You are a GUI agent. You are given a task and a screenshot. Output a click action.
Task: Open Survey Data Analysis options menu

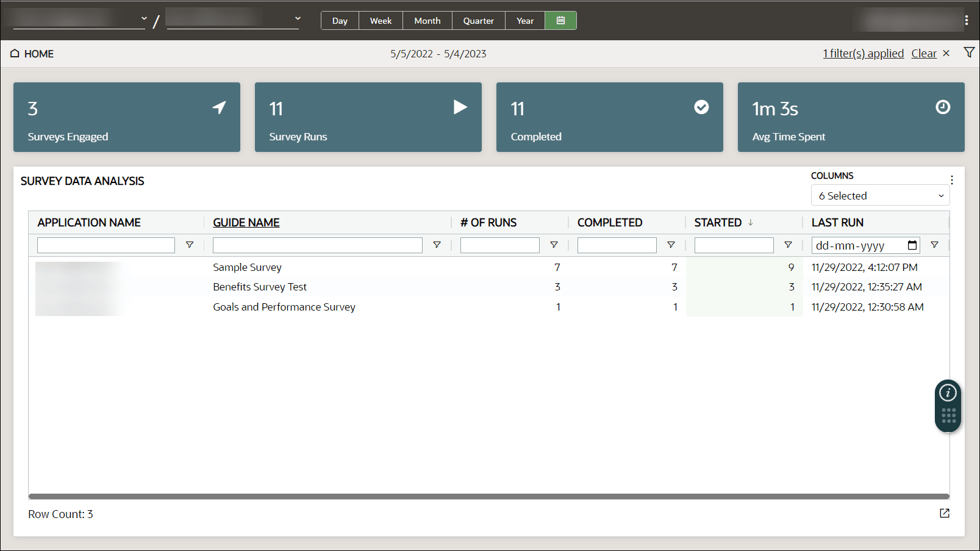[x=952, y=180]
